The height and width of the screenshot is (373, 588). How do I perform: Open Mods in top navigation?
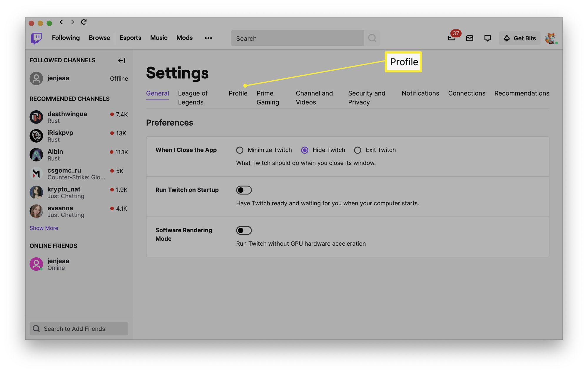184,38
